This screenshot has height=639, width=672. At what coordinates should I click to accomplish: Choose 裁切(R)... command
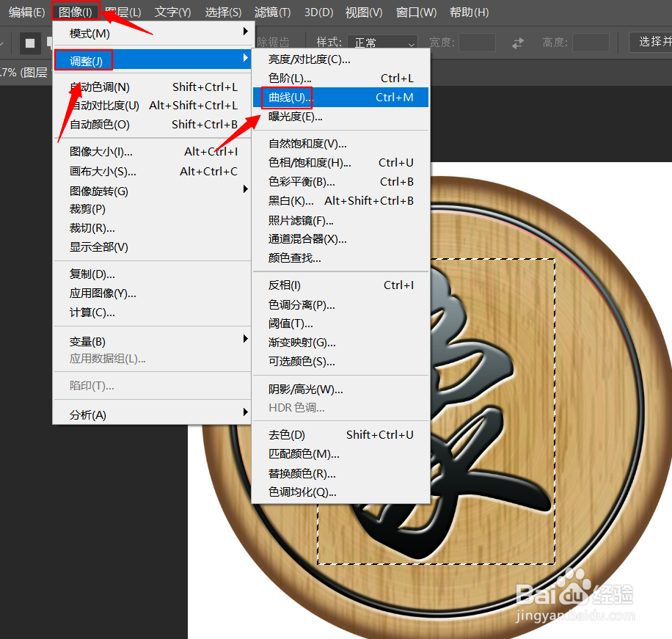click(x=152, y=228)
